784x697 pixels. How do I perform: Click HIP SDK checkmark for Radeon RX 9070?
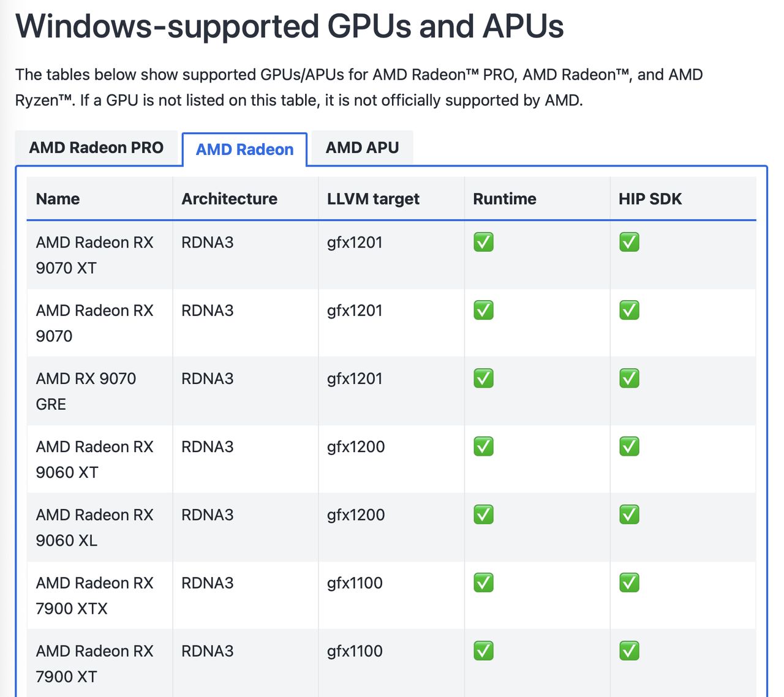pyautogui.click(x=629, y=310)
